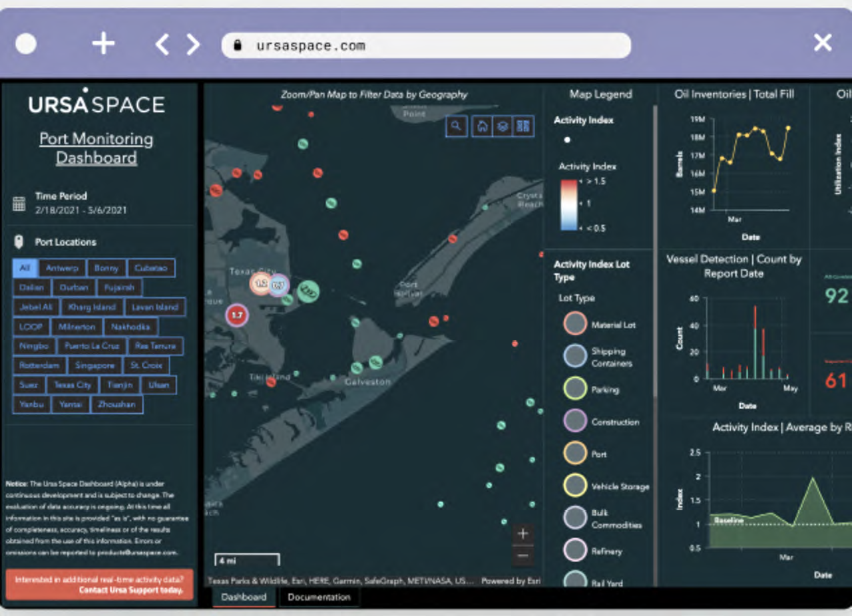Screen dimensions: 852x616
Task: Open the map layers icon
Action: [503, 126]
